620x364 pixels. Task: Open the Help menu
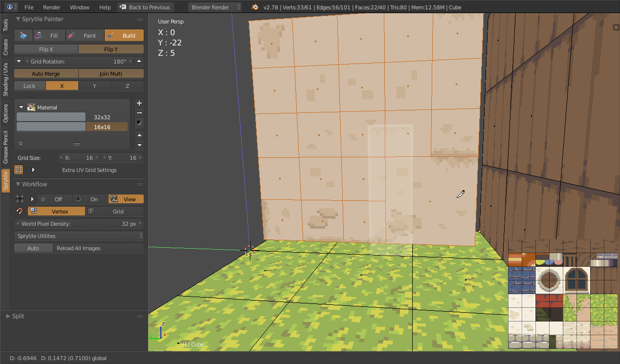(105, 7)
